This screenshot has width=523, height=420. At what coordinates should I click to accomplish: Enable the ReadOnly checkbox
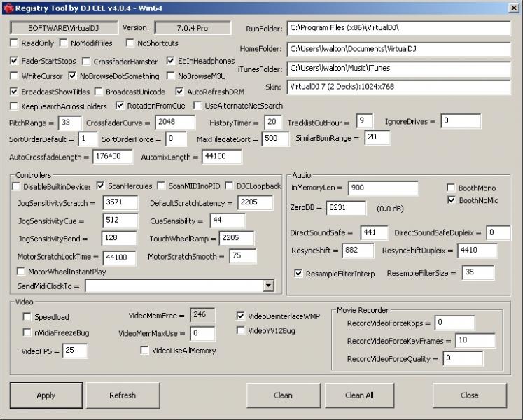15,43
